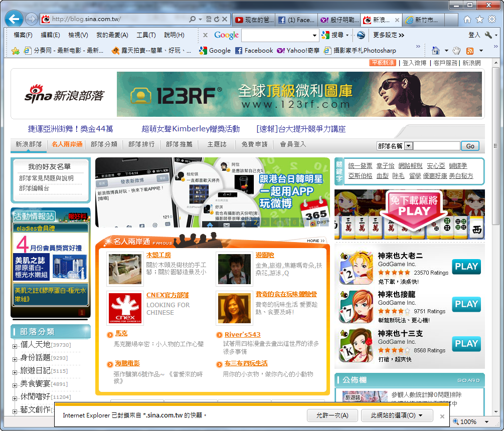The height and width of the screenshot is (431, 504).
Task: Click the vertical scrollbar down arrow
Action: click(x=495, y=411)
